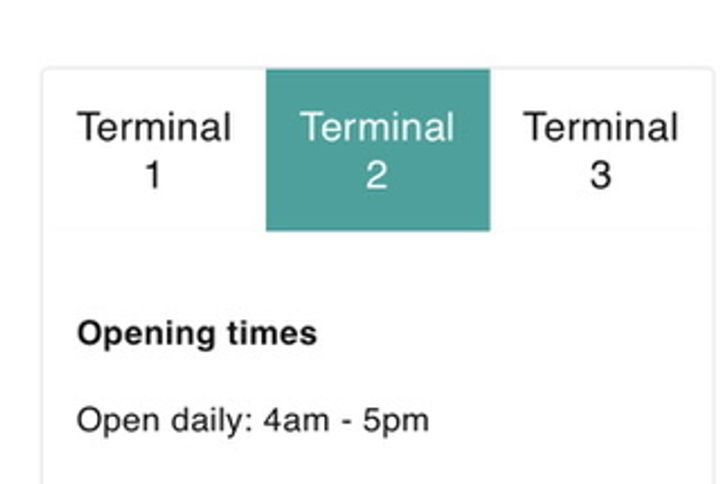Select the Terminal 2 tab
Screen dimensions: 720x484
tap(377, 150)
